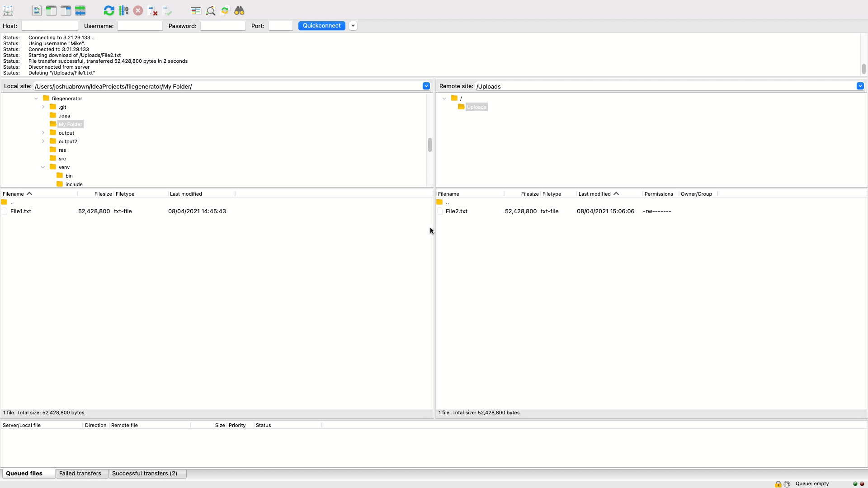Expand the output2 folder
The width and height of the screenshot is (868, 488).
(43, 141)
